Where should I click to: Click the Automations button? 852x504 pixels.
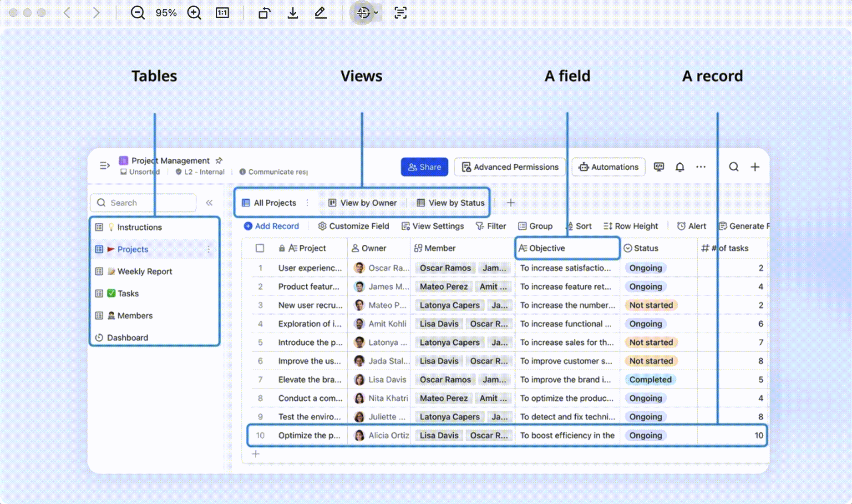(609, 167)
